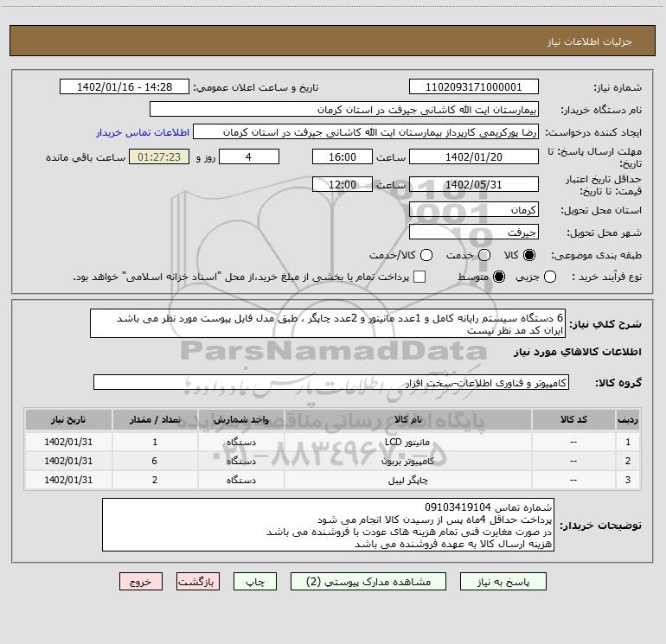
Task: Click the announcement date field 1402/01/16 - 14:28
Action: click(125, 86)
